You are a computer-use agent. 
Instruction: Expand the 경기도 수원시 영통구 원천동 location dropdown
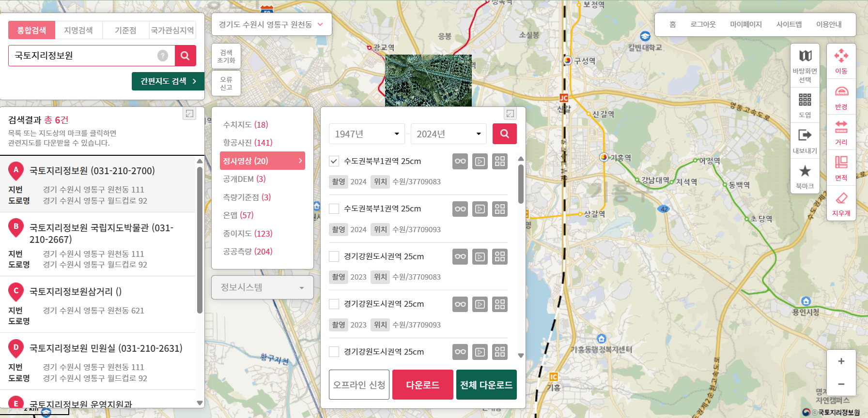click(x=271, y=24)
